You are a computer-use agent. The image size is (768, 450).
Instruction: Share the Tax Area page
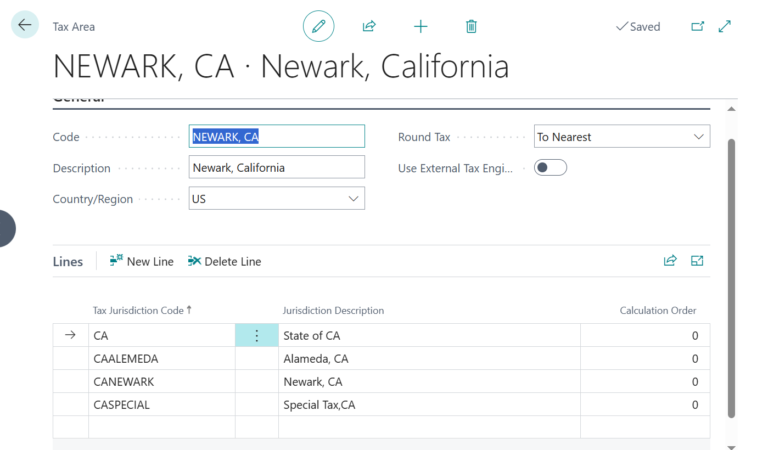click(369, 26)
